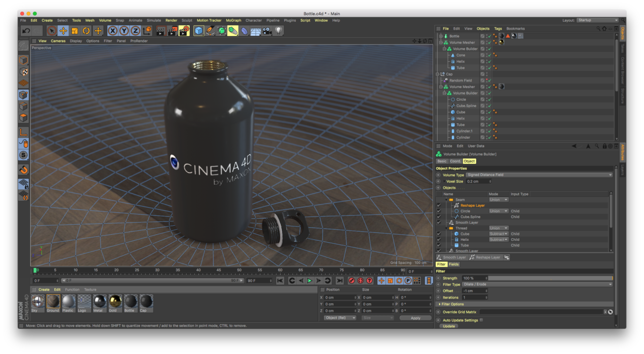Click the Update button
The image size is (644, 354).
pyautogui.click(x=449, y=326)
